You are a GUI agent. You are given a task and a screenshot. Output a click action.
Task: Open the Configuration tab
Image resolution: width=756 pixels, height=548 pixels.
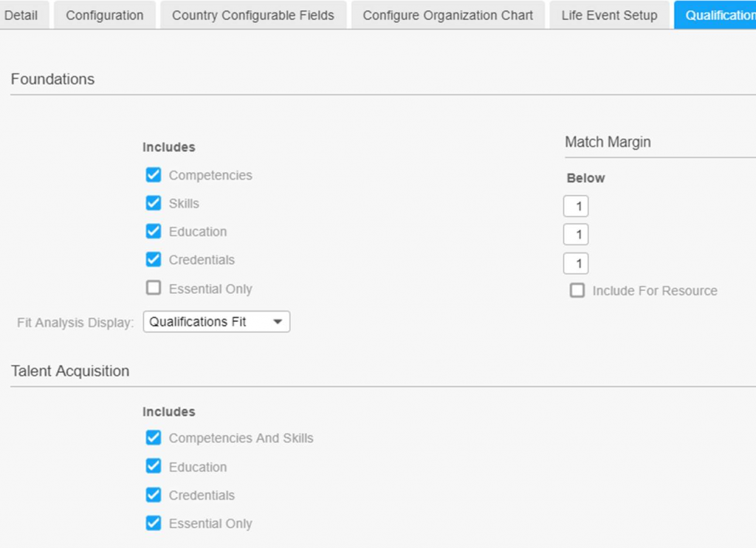(105, 15)
